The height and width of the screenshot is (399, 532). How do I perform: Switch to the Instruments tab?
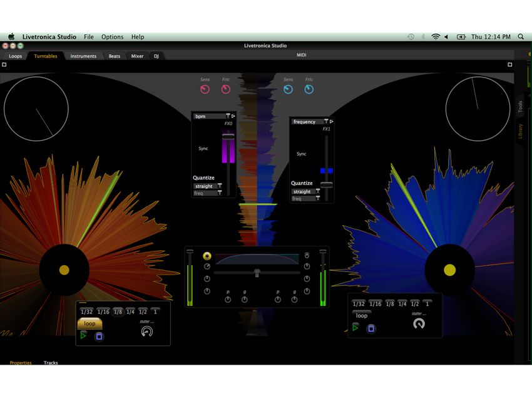83,56
